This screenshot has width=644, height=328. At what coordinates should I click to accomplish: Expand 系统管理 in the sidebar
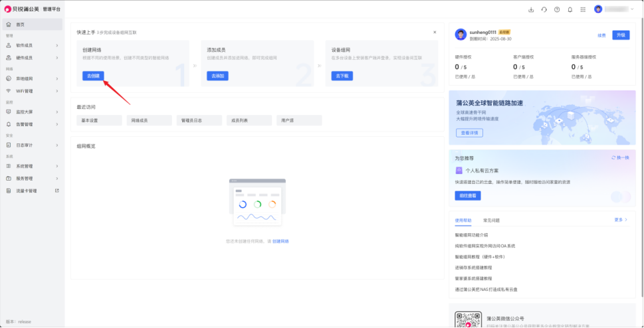pos(32,166)
